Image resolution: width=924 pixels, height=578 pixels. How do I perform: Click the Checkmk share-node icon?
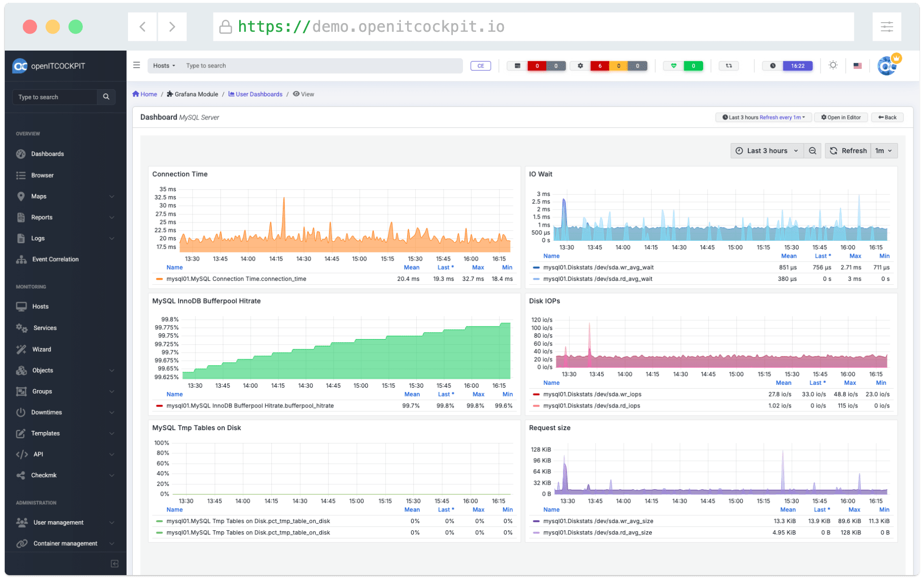[21, 475]
